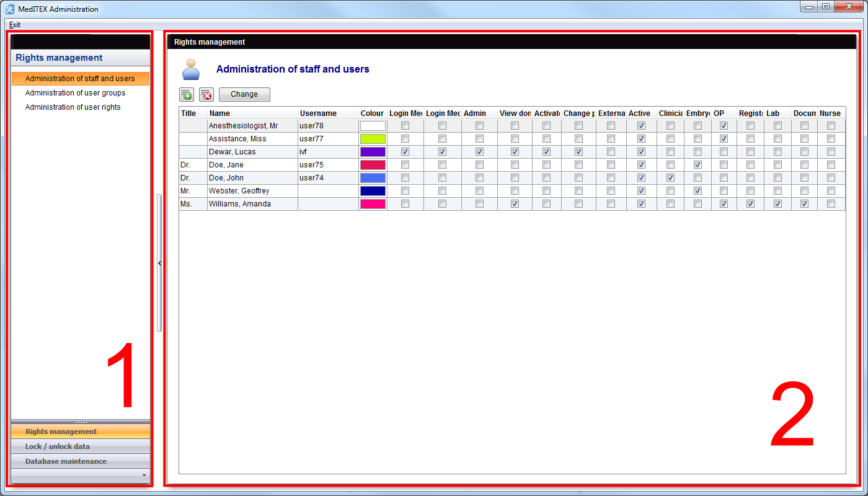Sort by the Name column header
This screenshot has width=868, height=496.
[252, 113]
